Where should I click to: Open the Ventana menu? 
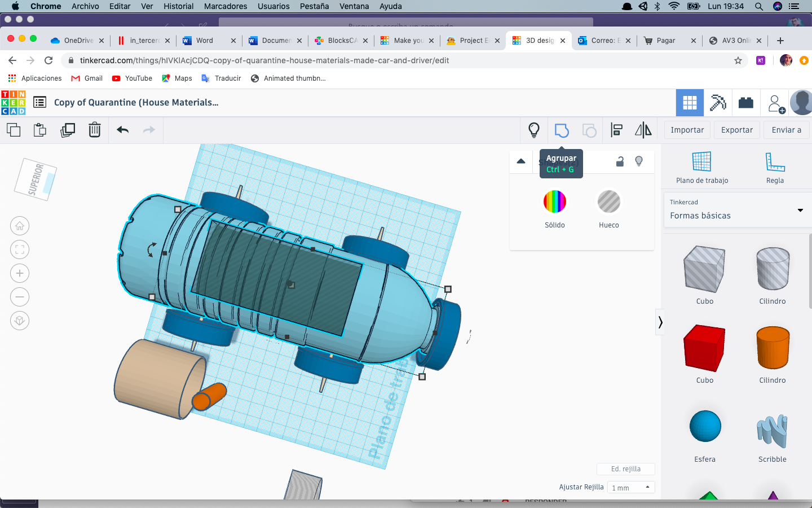click(354, 6)
